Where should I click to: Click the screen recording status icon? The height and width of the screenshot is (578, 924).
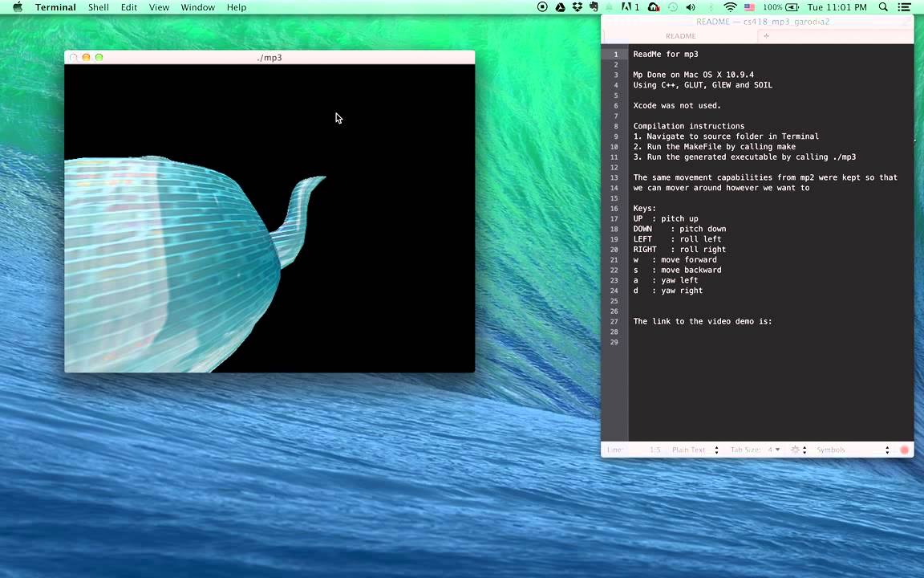click(542, 7)
